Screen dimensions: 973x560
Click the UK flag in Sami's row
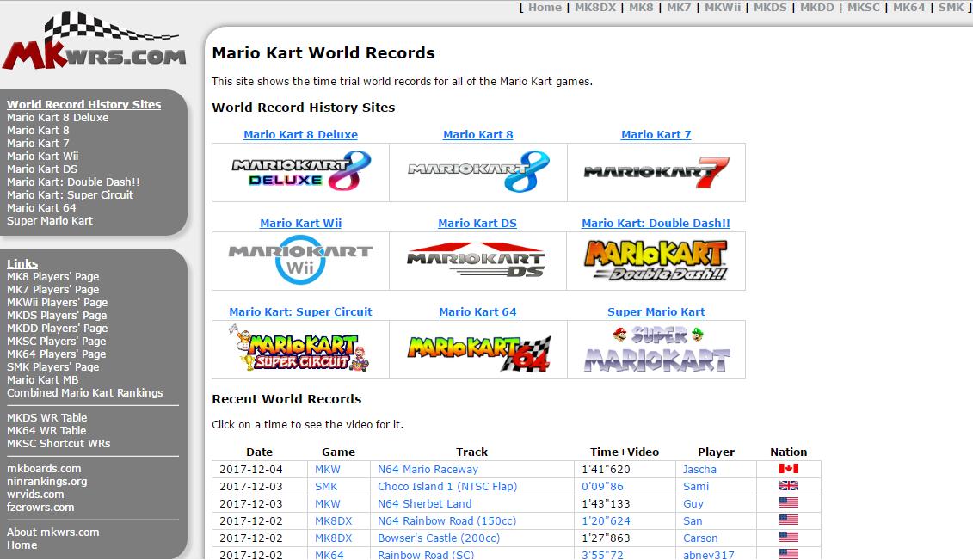[x=789, y=486]
